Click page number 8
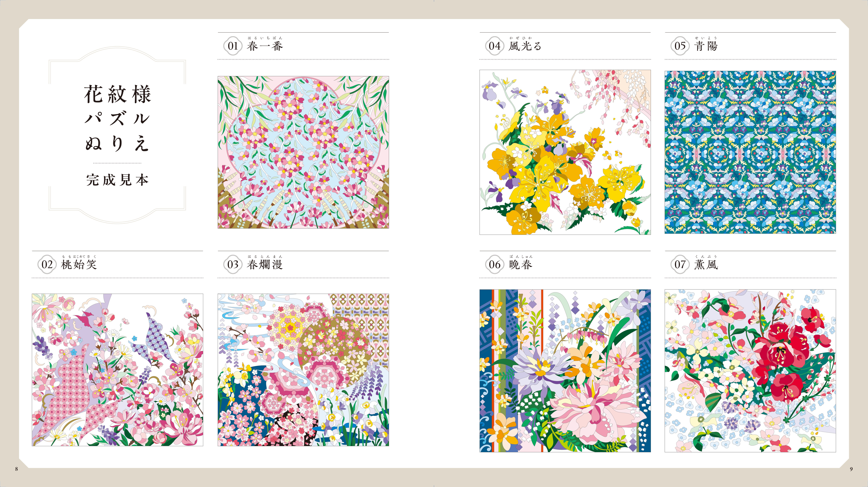Viewport: 868px width, 487px height. click(x=16, y=469)
